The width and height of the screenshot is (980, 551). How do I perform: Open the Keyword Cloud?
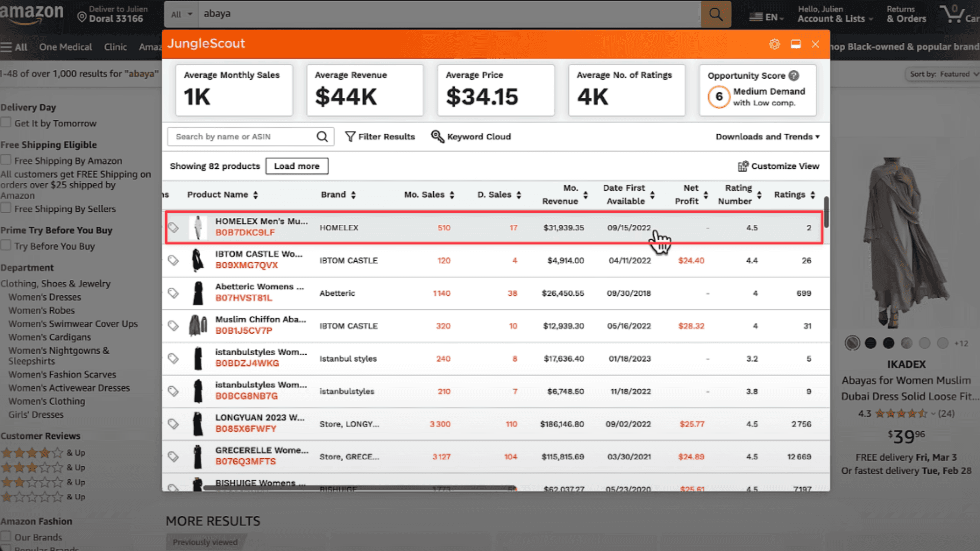(x=471, y=137)
